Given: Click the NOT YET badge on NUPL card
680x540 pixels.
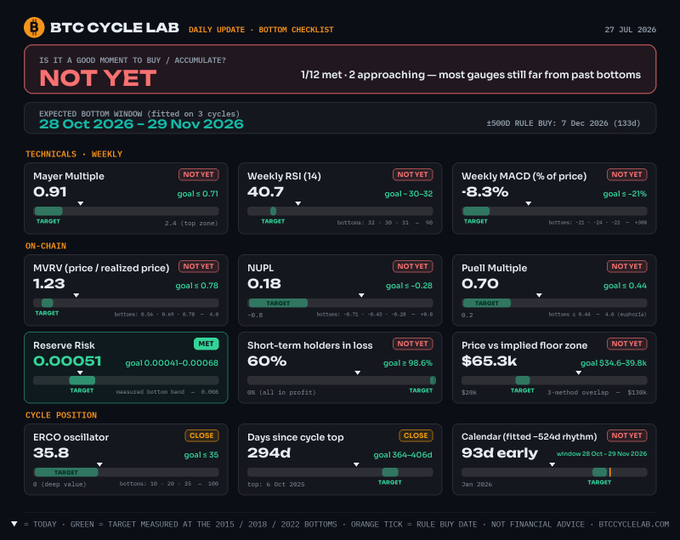Looking at the screenshot, I should click(413, 266).
